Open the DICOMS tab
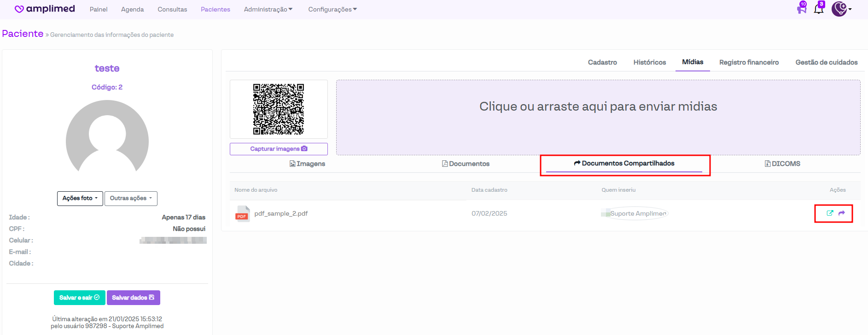This screenshot has width=868, height=335. (x=782, y=164)
